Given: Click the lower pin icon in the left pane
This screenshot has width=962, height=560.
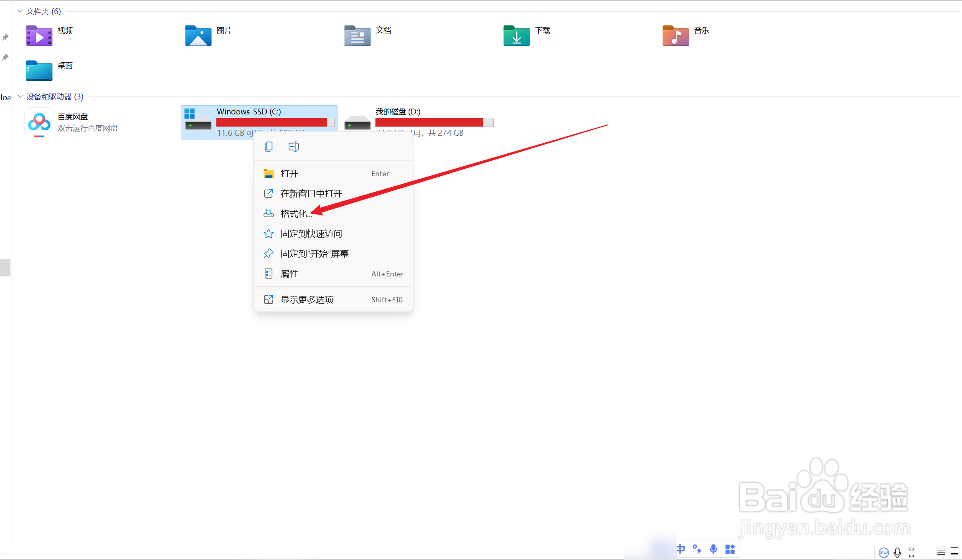Looking at the screenshot, I should (5, 58).
